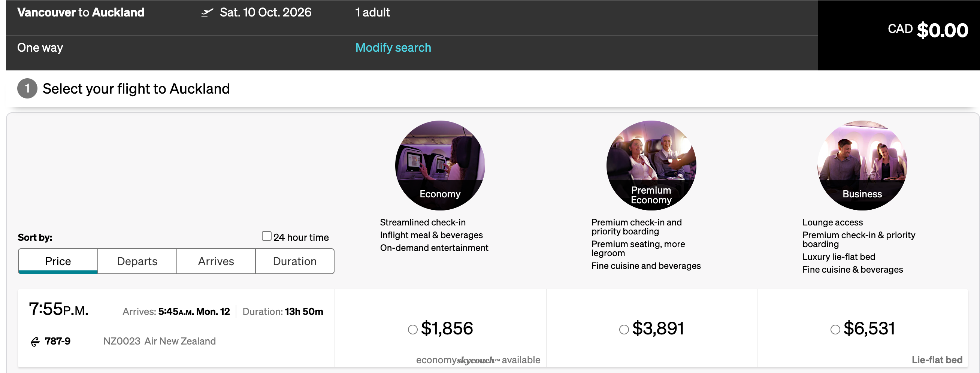Viewport: 980px width, 373px height.
Task: Switch to the Departs sort tab
Action: (137, 261)
